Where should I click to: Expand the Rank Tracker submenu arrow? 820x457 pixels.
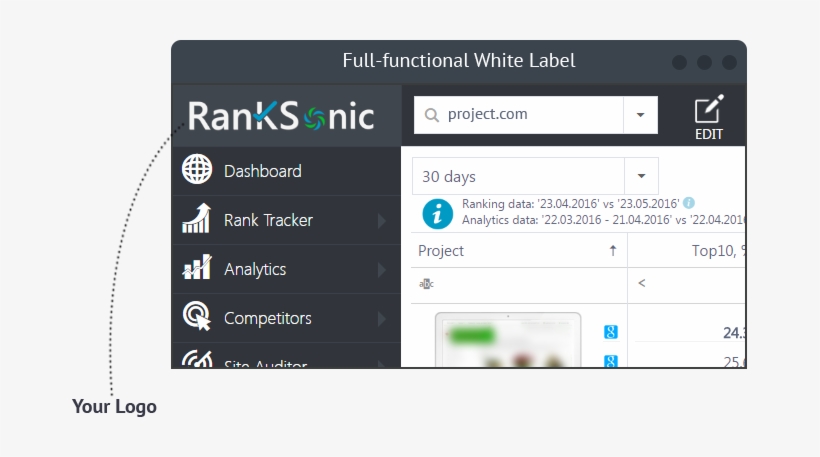pos(382,221)
